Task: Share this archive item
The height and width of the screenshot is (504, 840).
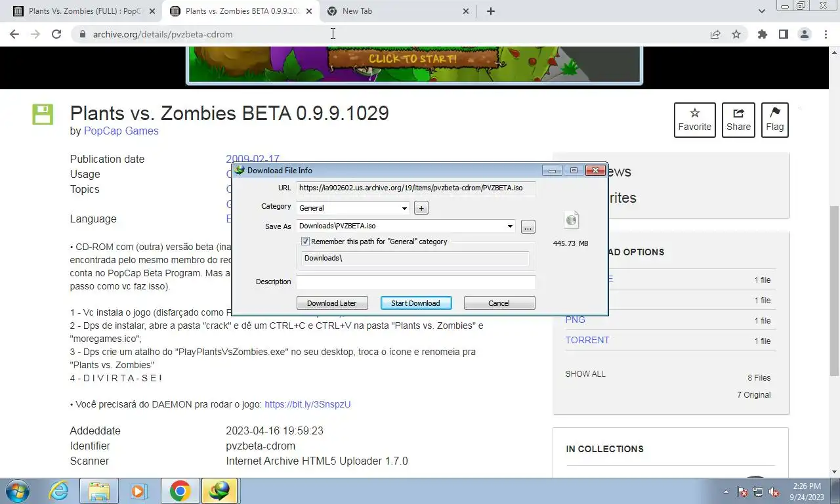Action: point(738,120)
